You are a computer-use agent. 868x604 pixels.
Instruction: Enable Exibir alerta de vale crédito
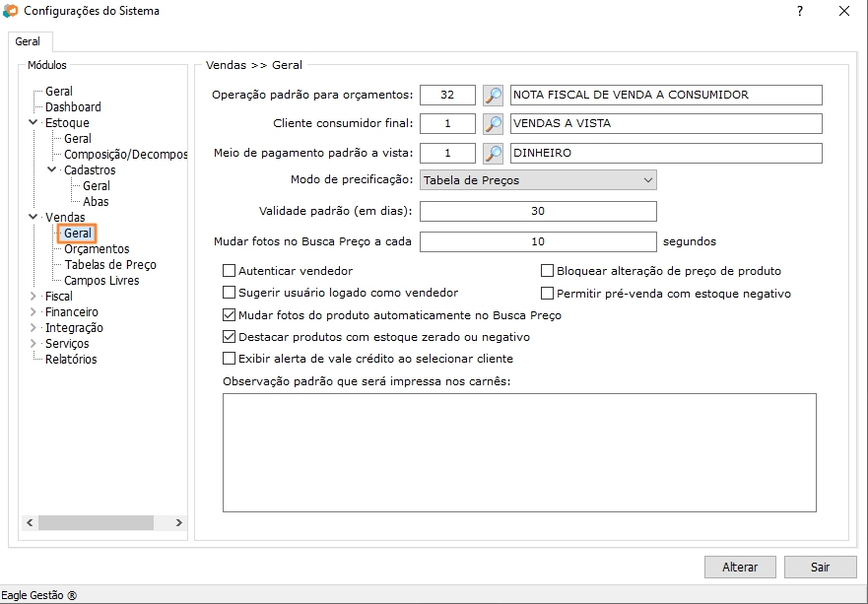[229, 359]
